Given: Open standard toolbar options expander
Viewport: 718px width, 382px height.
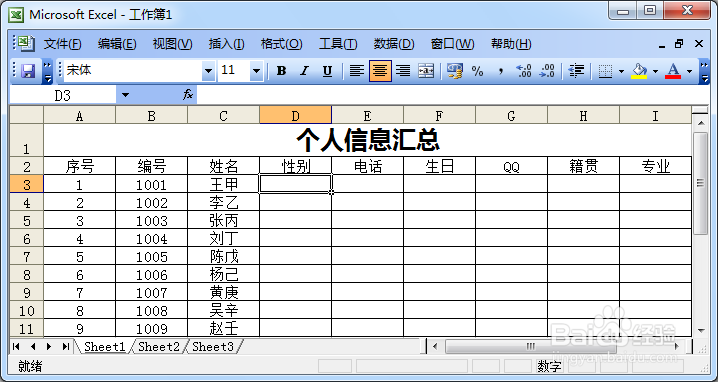Looking at the screenshot, I should tap(48, 71).
